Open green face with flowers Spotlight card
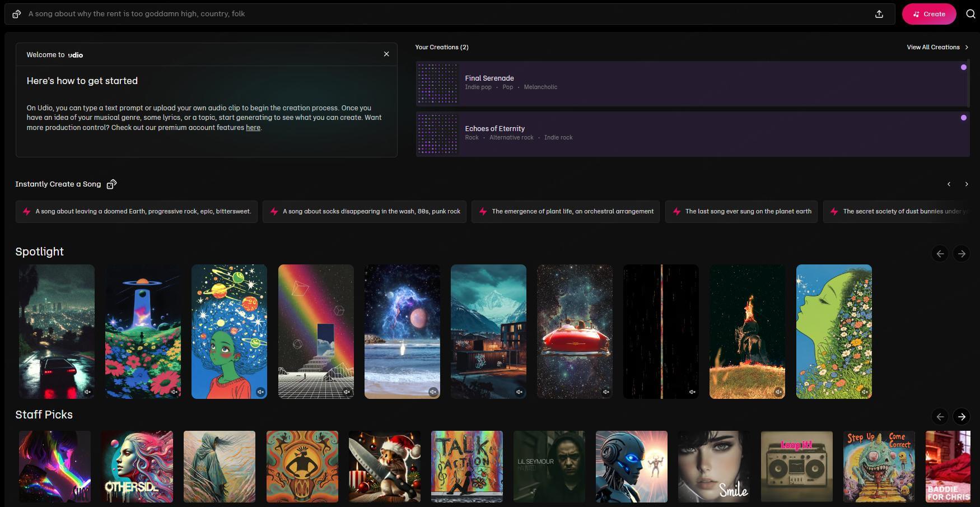980x507 pixels. 834,332
